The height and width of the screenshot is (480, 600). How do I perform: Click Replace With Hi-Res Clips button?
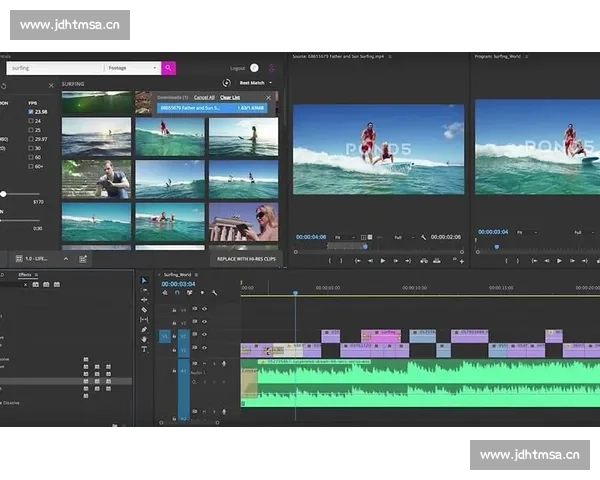[247, 258]
